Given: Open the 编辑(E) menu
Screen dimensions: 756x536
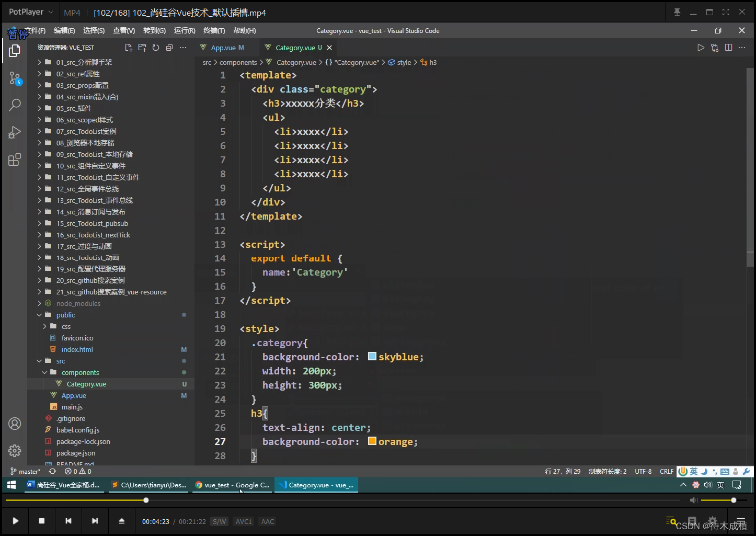Looking at the screenshot, I should (x=64, y=31).
